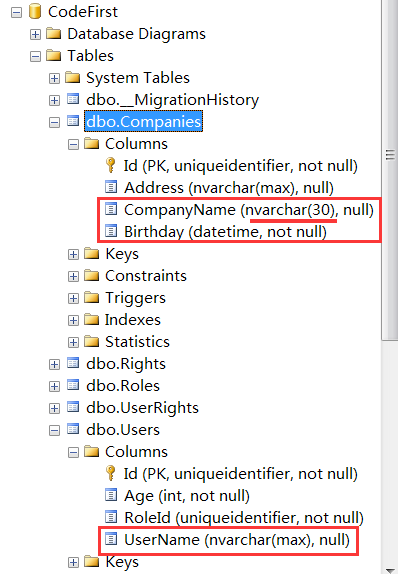The height and width of the screenshot is (574, 398).
Task: Collapse the dbo.Companies table node
Action: pyautogui.click(x=54, y=123)
